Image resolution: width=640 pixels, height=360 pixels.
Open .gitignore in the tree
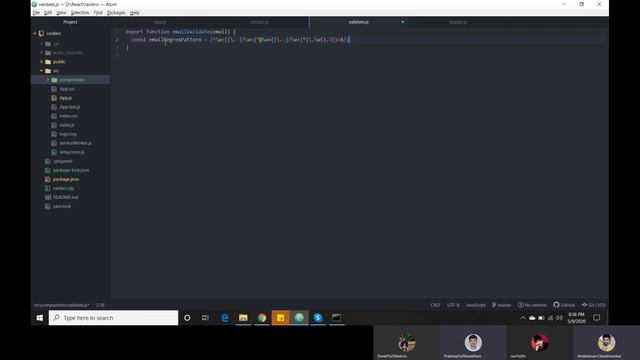tap(63, 161)
